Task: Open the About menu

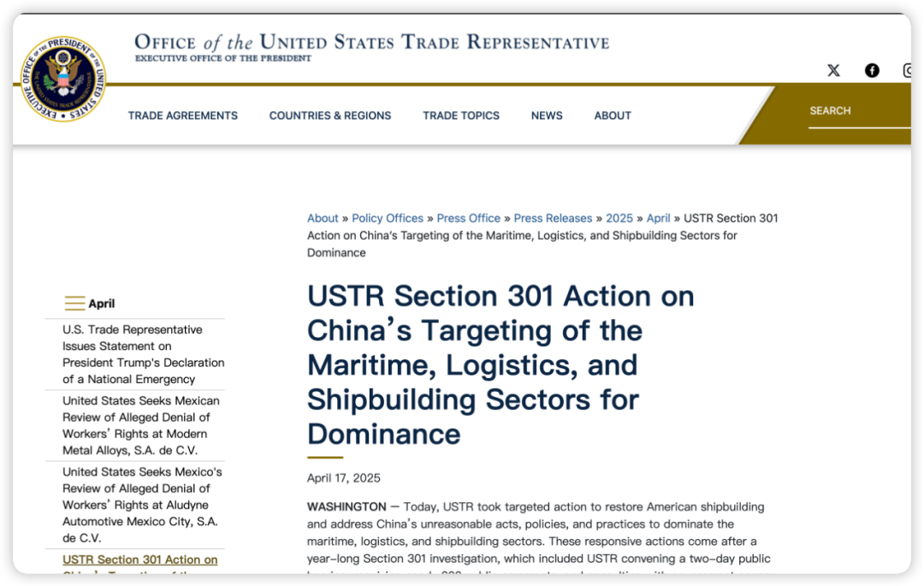Action: coord(613,115)
